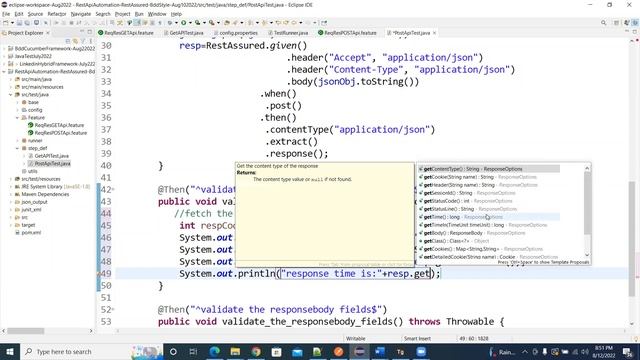This screenshot has height=360, width=640.
Task: Click the Save All toolbar icon
Action: coord(27,23)
